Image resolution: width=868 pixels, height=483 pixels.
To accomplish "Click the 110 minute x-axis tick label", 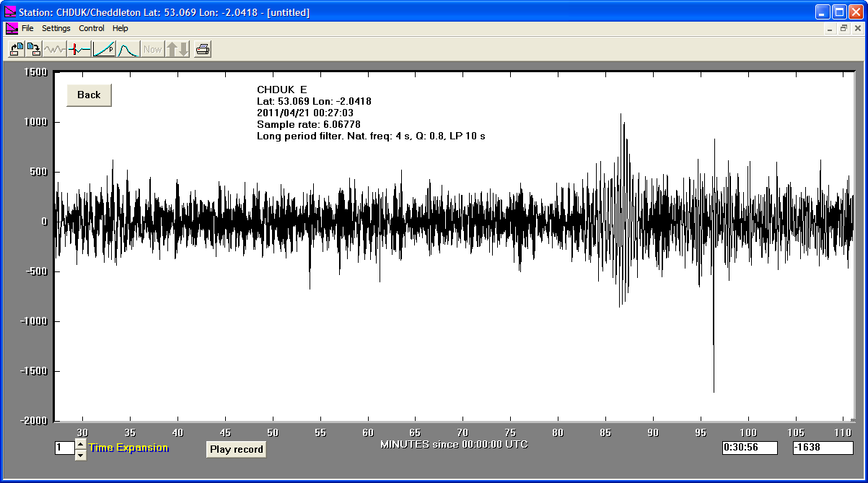I will pyautogui.click(x=843, y=432).
